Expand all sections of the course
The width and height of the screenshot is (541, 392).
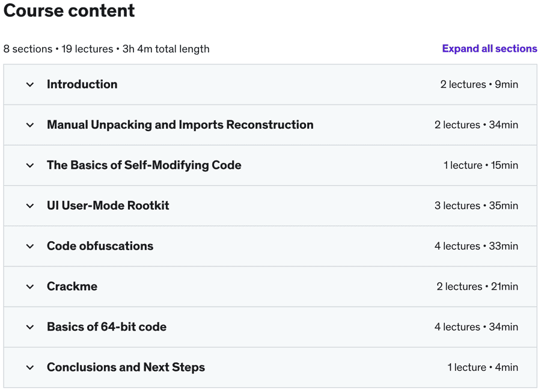pos(489,49)
